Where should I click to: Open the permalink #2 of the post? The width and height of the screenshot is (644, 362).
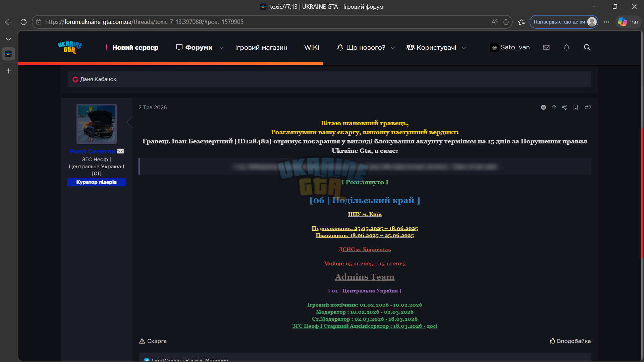tap(588, 107)
